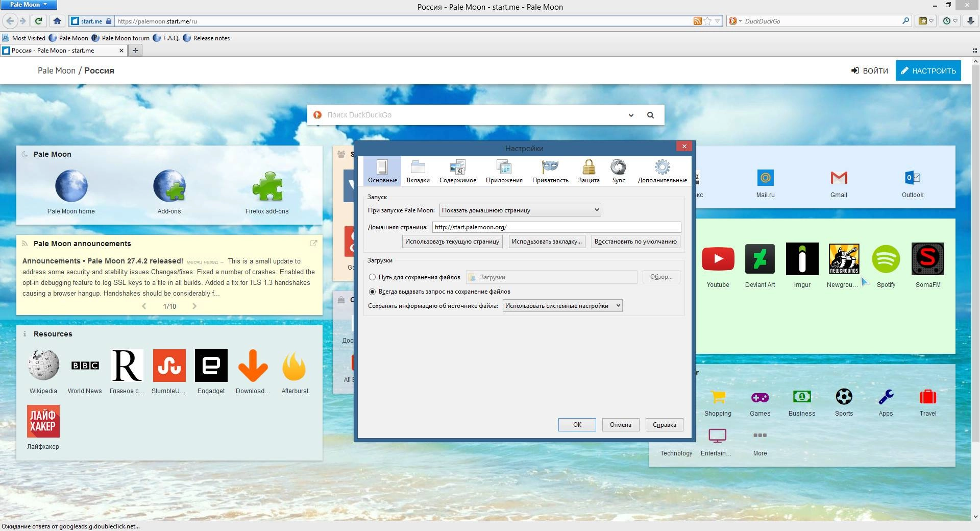This screenshot has width=980, height=531.
Task: Expand the DuckDuckGo page search engine chevron
Action: 631,115
